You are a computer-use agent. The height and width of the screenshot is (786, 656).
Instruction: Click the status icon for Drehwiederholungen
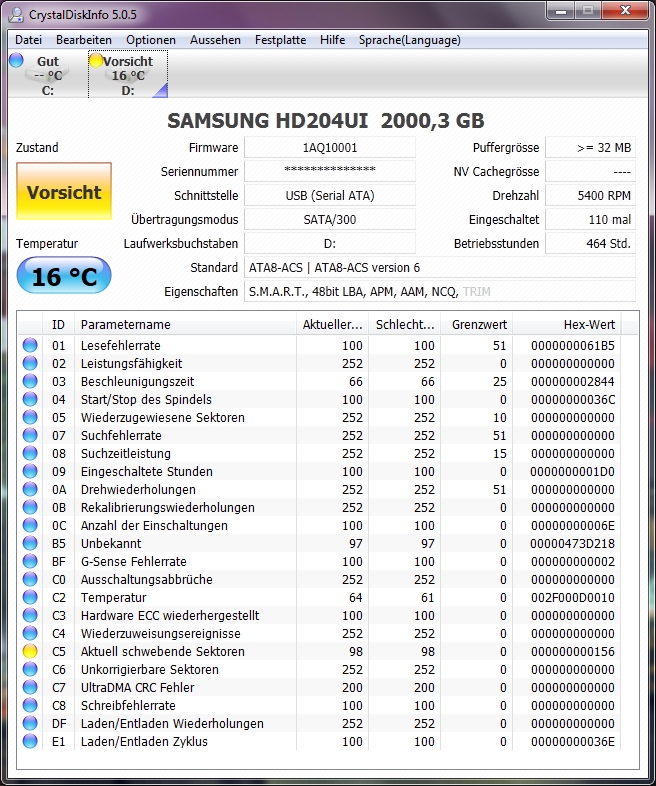tap(30, 489)
